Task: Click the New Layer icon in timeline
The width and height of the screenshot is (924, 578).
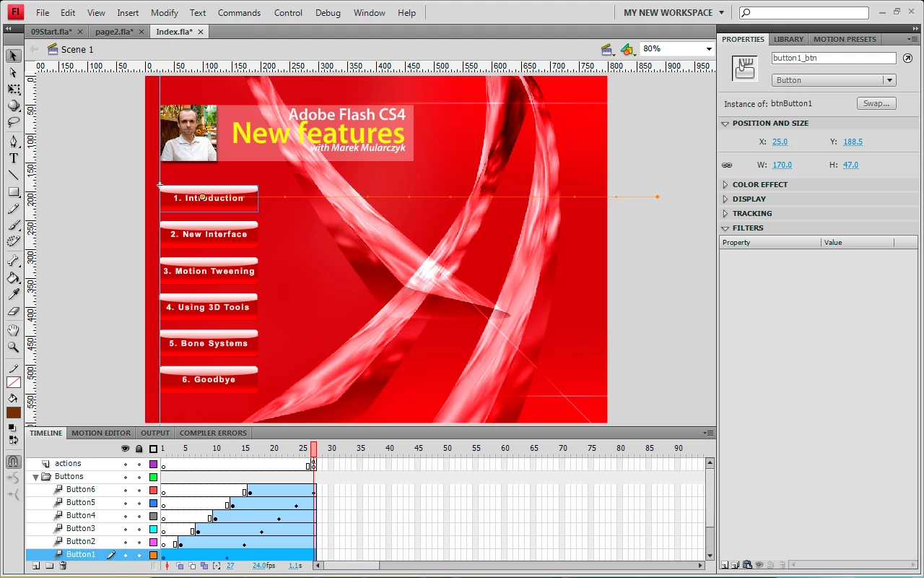Action: (x=36, y=566)
